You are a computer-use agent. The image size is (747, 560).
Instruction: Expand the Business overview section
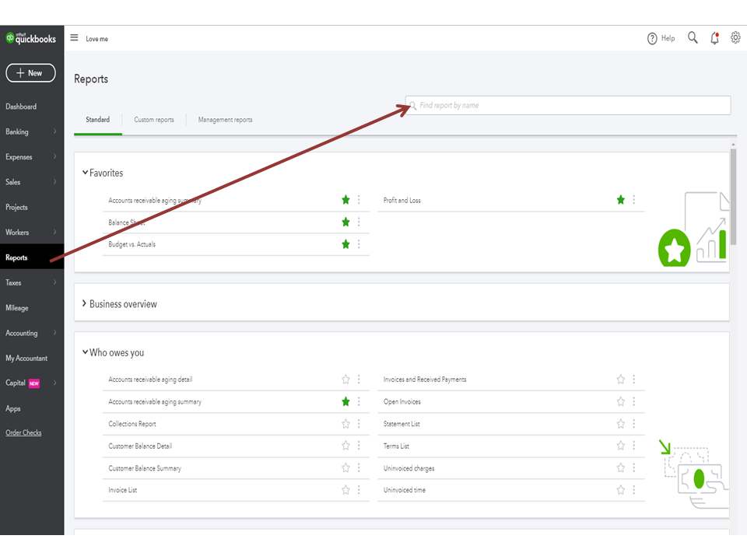(x=85, y=304)
